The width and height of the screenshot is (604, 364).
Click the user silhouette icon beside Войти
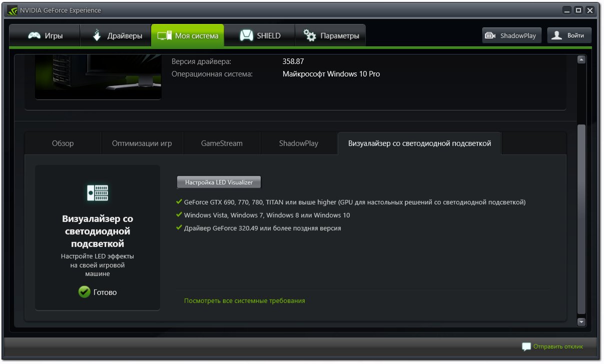(557, 35)
